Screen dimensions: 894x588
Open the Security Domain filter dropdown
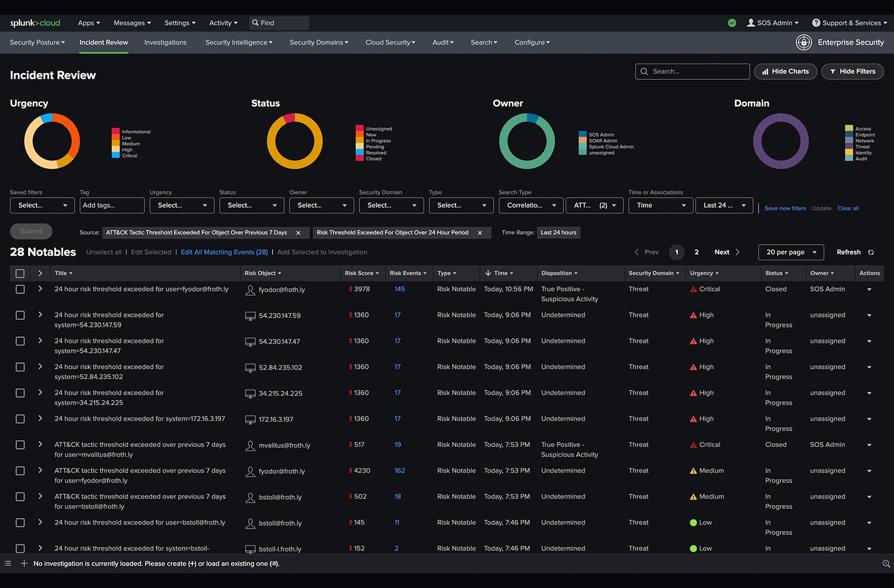(x=391, y=205)
